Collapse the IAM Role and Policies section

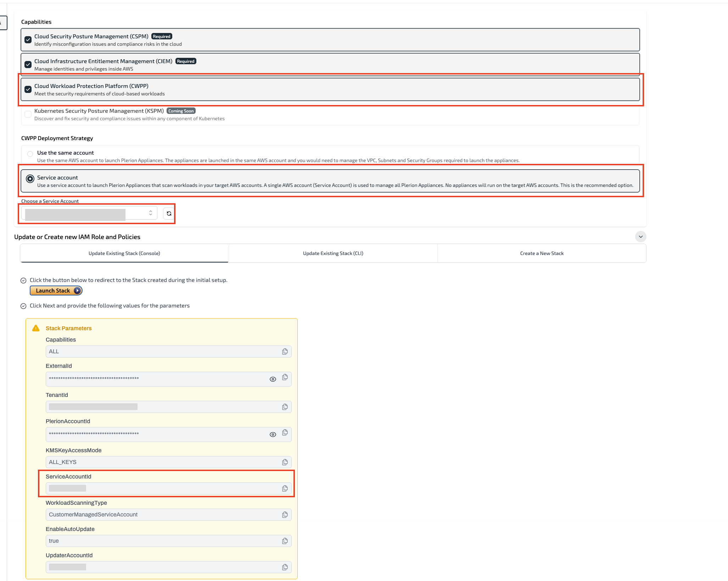[640, 237]
